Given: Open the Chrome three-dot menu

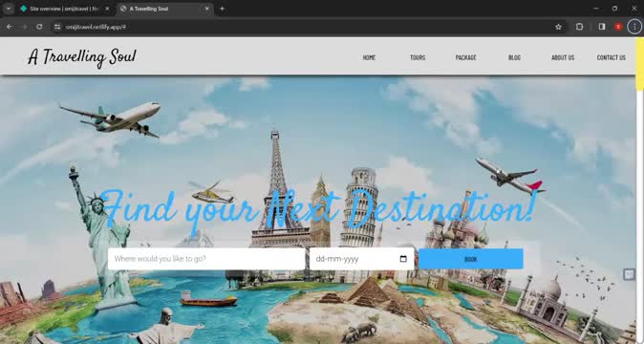Looking at the screenshot, I should coord(634,27).
